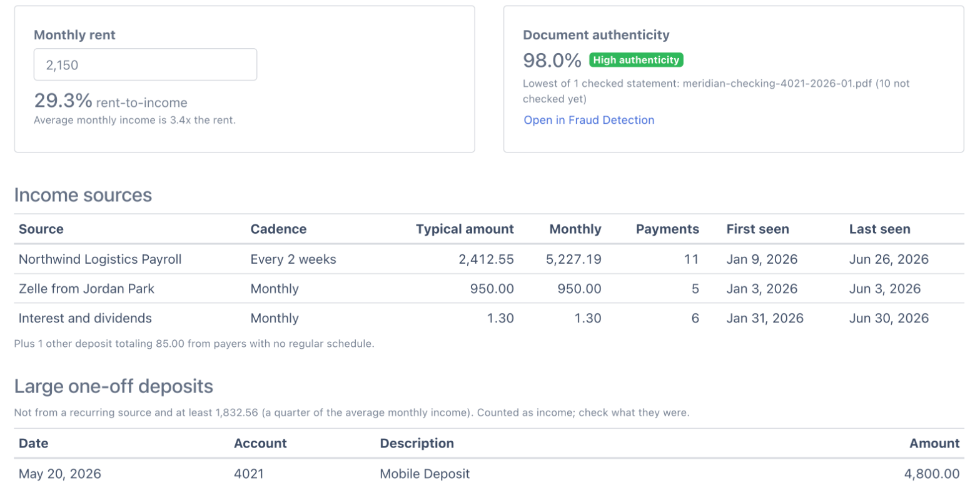Click the High authenticity badge
The width and height of the screenshot is (980, 490).
[636, 60]
